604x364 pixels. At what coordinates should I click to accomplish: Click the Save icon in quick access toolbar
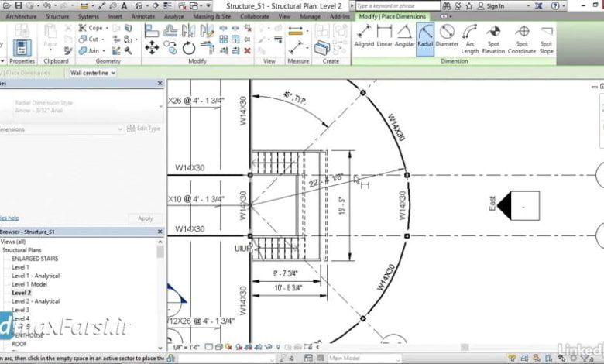18,5
